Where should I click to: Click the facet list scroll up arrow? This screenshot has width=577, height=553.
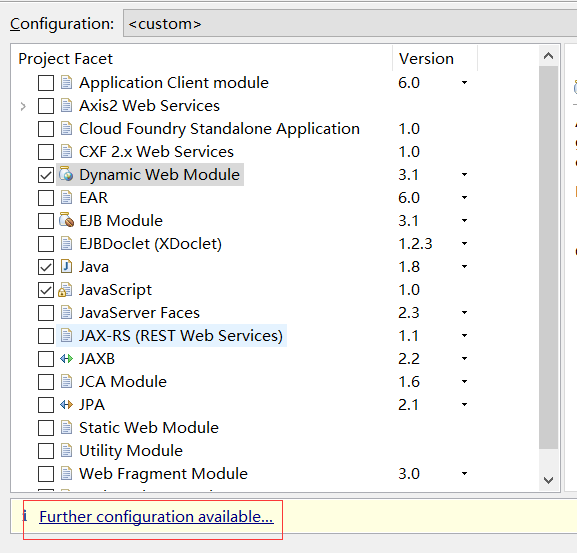coord(548,56)
